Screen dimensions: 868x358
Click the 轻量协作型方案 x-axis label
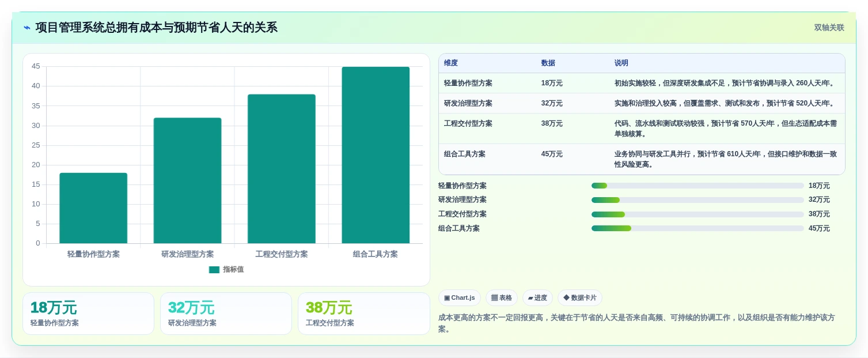click(x=93, y=254)
